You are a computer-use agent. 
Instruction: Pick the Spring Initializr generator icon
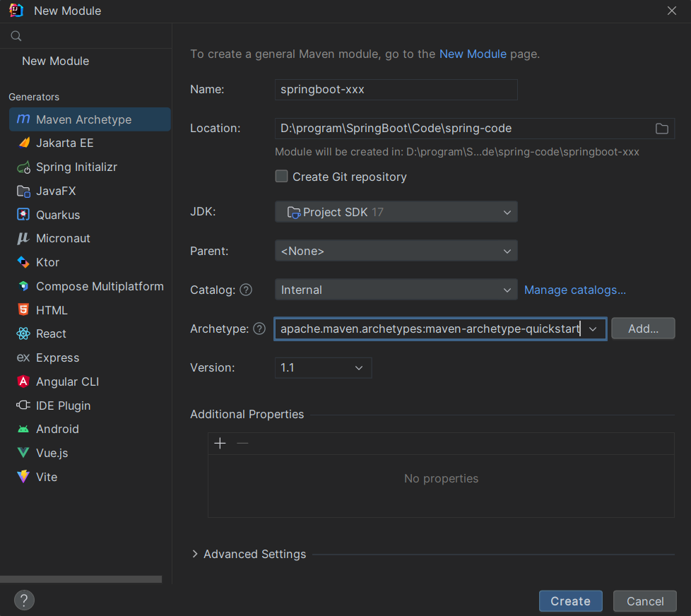tap(23, 167)
